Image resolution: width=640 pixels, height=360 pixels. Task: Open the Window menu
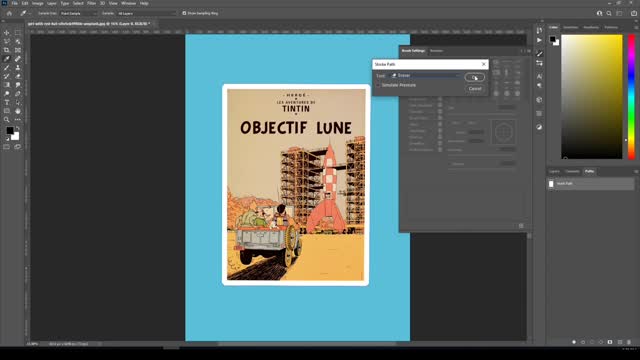tap(129, 3)
